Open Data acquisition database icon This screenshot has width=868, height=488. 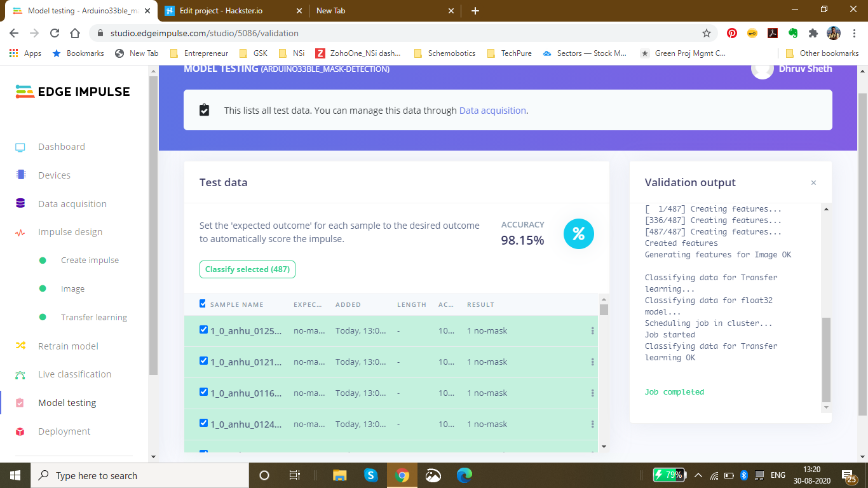[x=20, y=204]
